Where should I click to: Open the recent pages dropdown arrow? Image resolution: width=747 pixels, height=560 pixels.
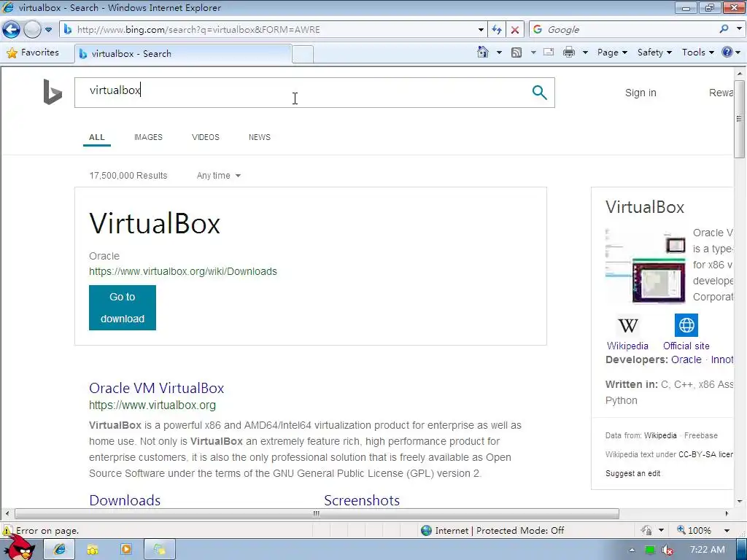(49, 29)
